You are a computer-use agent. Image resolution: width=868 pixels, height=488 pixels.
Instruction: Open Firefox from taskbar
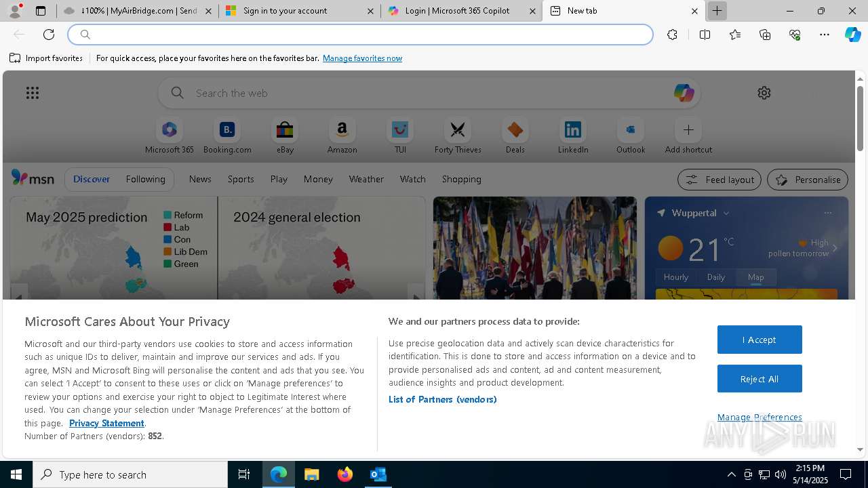click(345, 474)
